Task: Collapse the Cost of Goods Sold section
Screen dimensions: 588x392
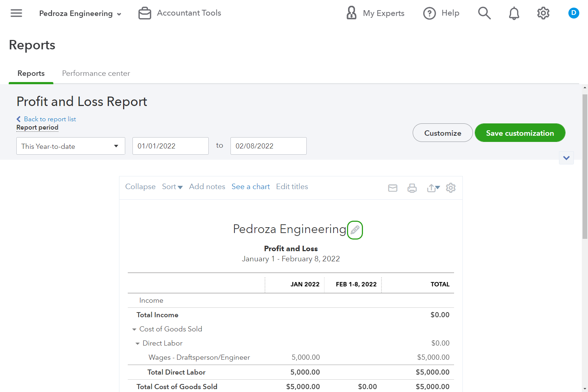Action: 135,329
